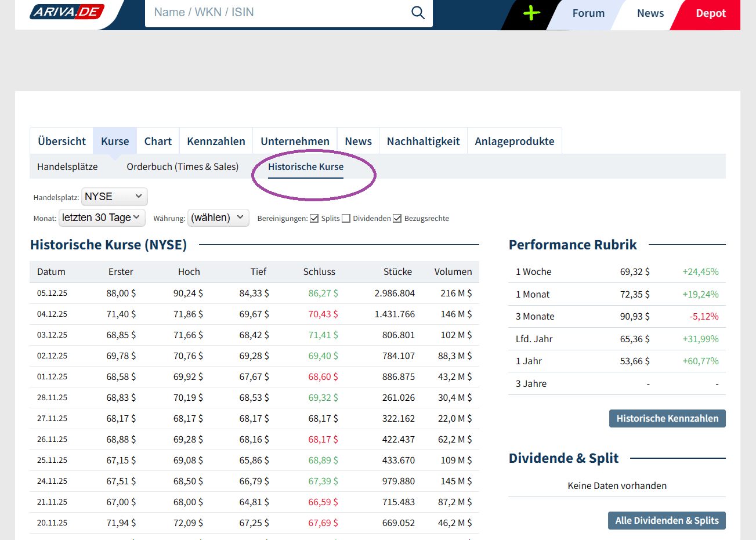Click the date 05.12.25 row

254,293
